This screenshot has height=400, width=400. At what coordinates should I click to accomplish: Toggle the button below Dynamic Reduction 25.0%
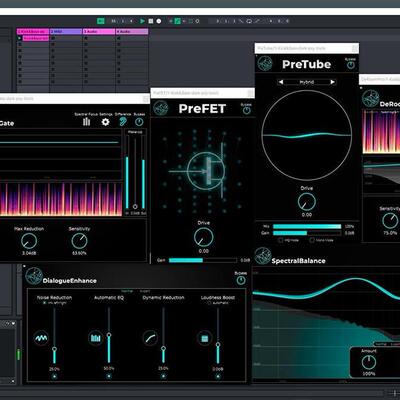coord(163,376)
